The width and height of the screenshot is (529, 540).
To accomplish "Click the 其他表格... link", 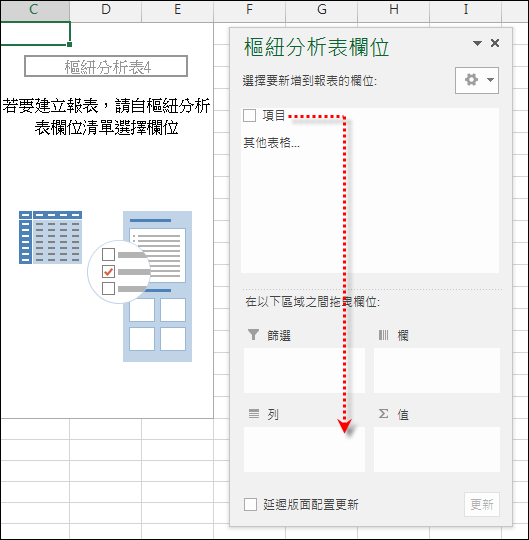I will pyautogui.click(x=271, y=142).
